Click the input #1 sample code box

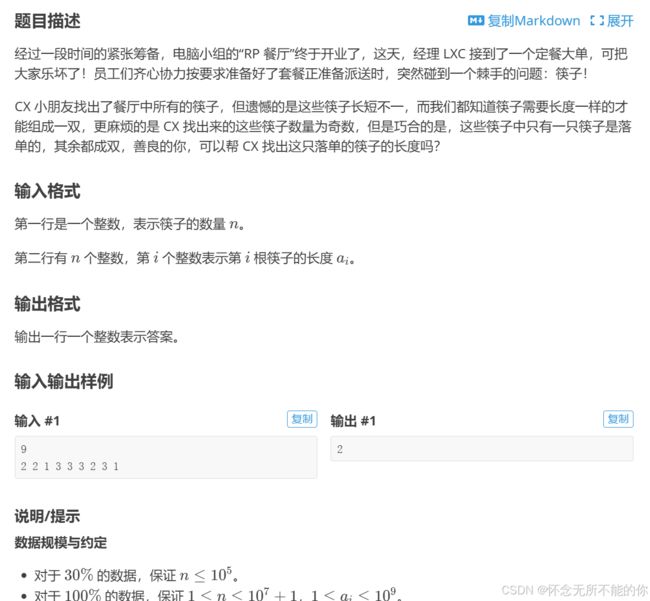(166, 457)
